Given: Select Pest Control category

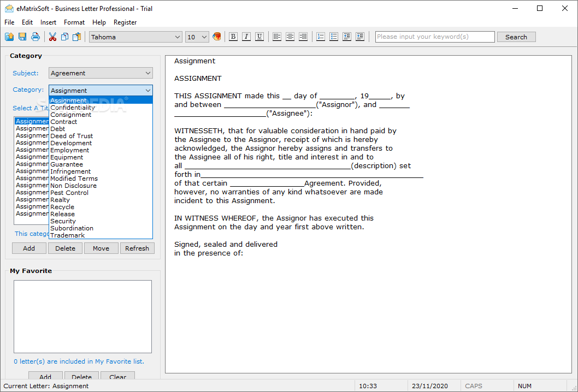Looking at the screenshot, I should 101,193.
